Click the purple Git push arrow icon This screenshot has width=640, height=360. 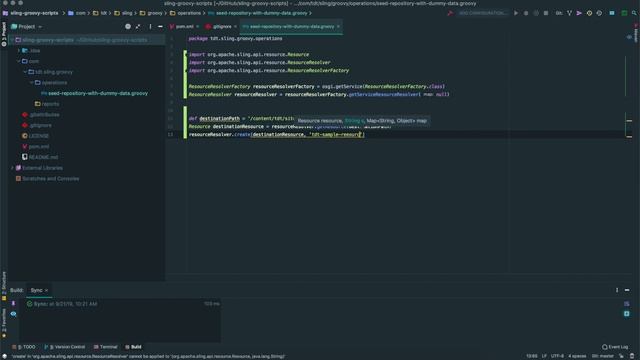579,13
